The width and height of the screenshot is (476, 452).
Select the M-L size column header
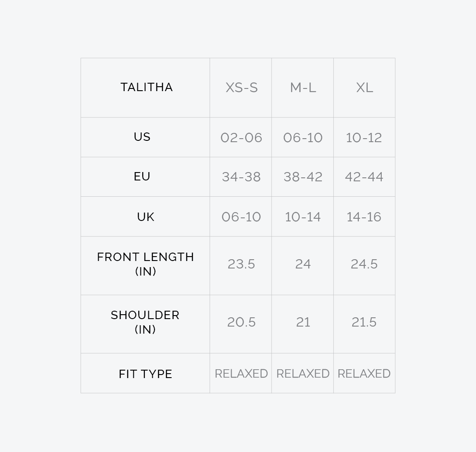(303, 88)
